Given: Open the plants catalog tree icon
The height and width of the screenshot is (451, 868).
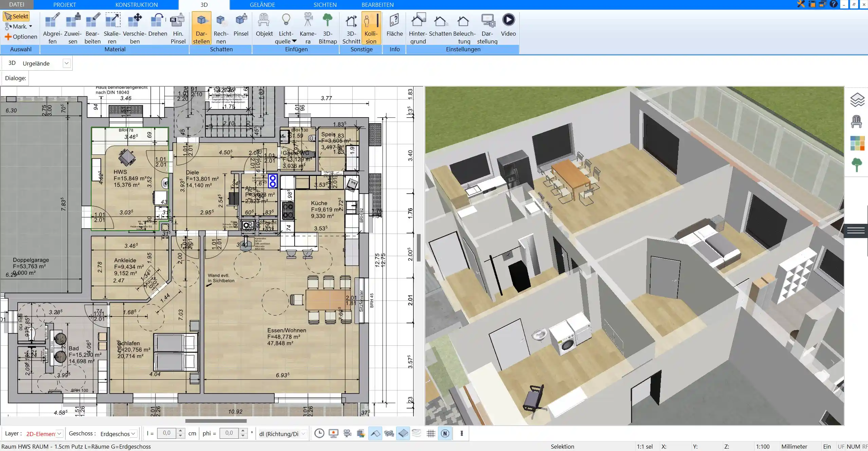Looking at the screenshot, I should [857, 165].
